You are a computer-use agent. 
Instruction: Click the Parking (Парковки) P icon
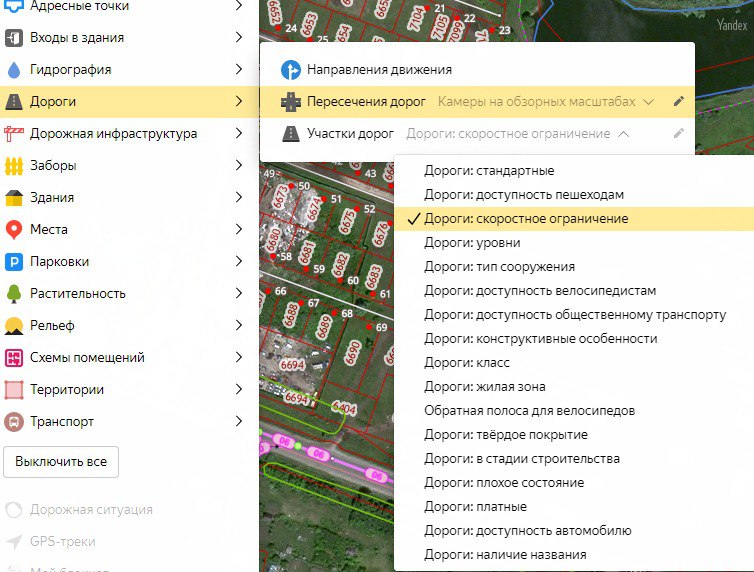click(14, 262)
